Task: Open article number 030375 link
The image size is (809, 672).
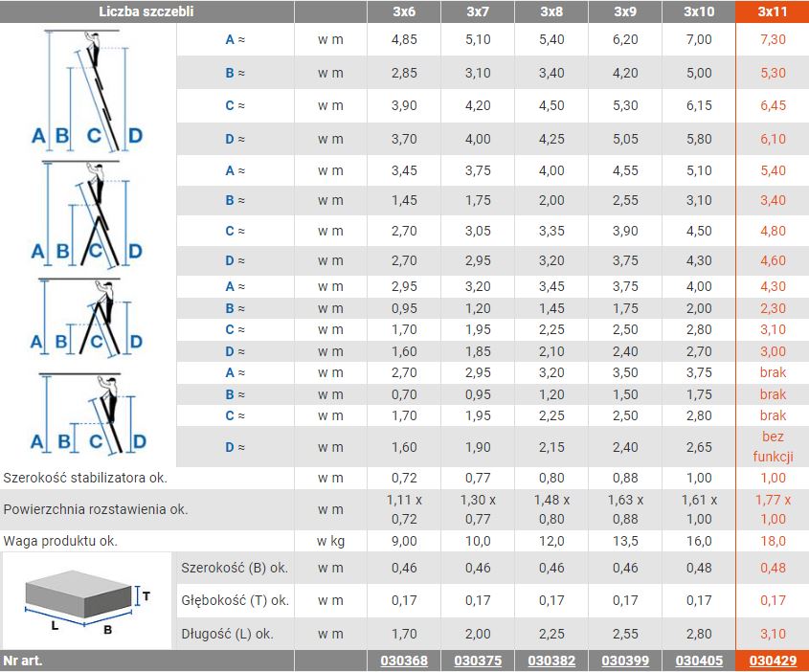Action: pos(477,661)
